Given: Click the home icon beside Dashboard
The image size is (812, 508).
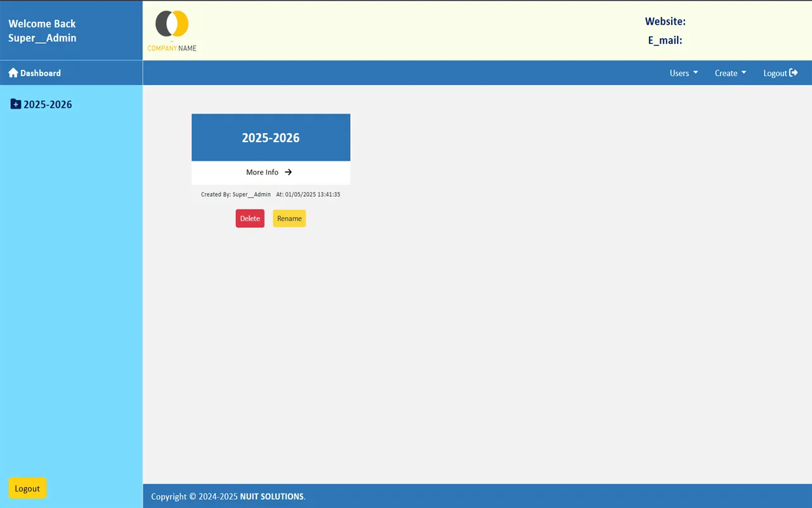Looking at the screenshot, I should click(13, 73).
